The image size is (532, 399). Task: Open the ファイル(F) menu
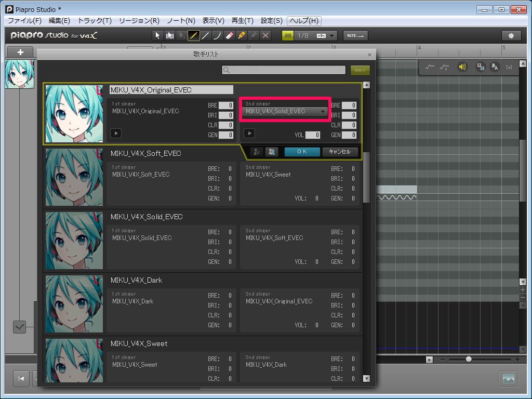(x=24, y=21)
